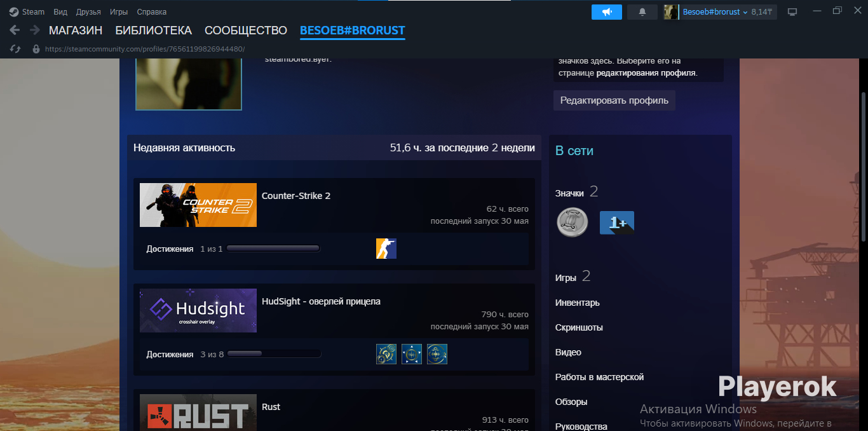
Task: Click the Counter-Strike 2 achievements progress bar
Action: pyautogui.click(x=273, y=249)
